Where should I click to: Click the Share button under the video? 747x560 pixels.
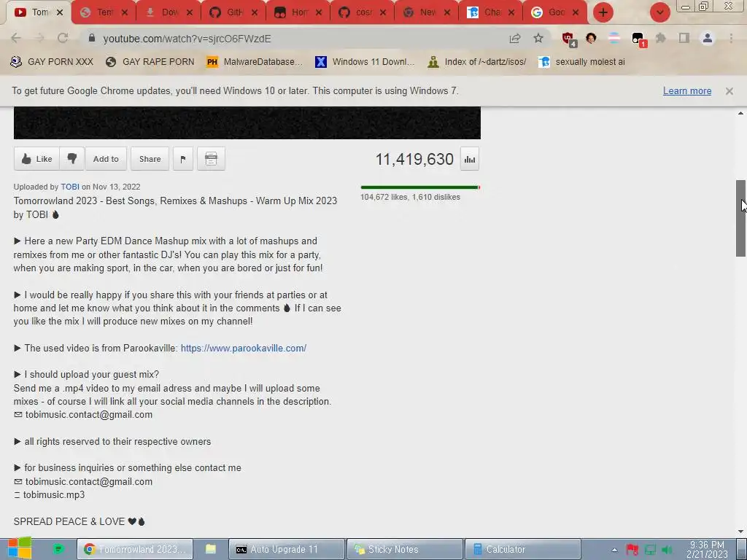(x=150, y=159)
